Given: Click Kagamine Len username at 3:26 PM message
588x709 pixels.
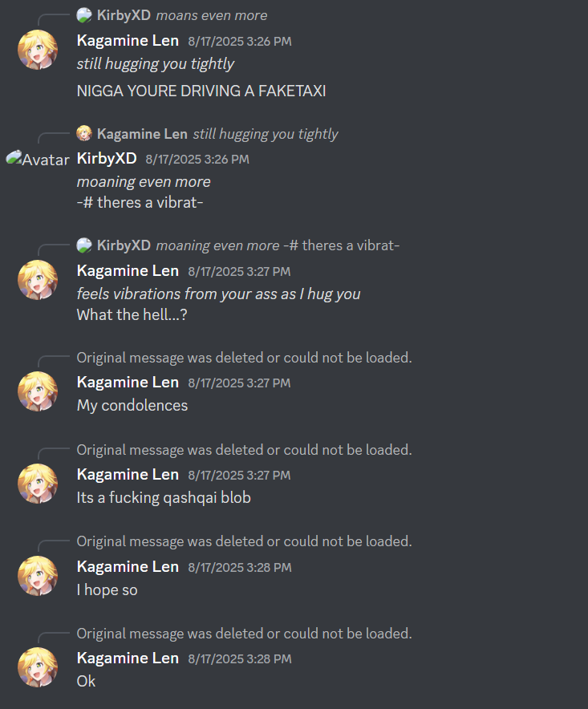Looking at the screenshot, I should 128,41.
